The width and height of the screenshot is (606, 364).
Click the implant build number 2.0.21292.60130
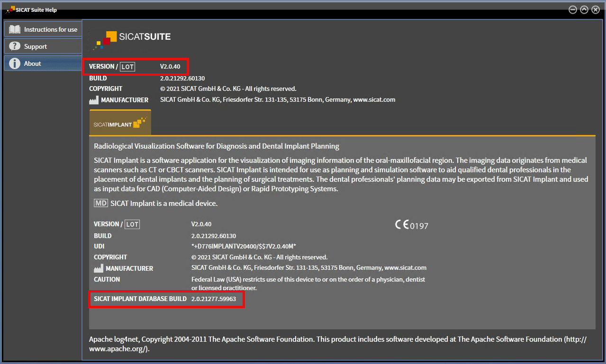point(214,236)
